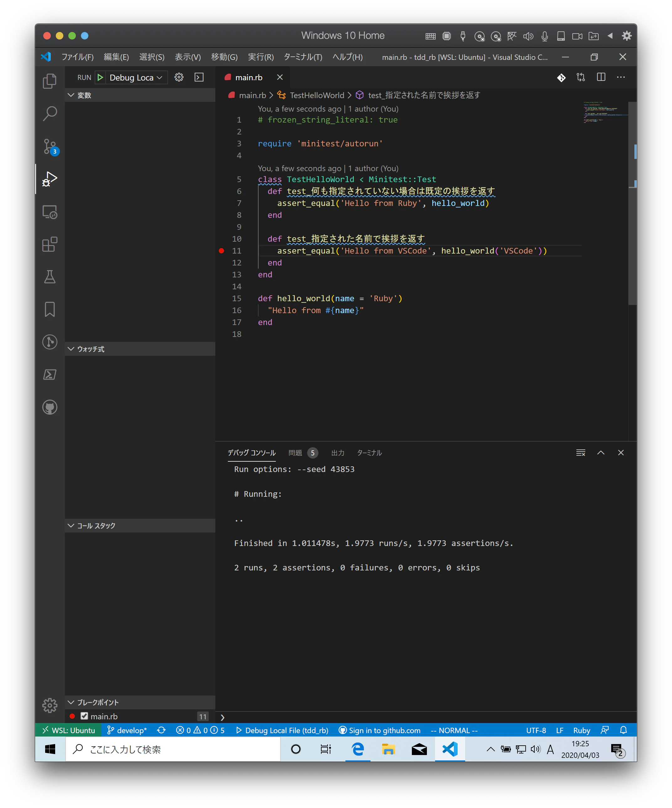Click the test_指定された名前で挨拶を返す breadcrumb
This screenshot has height=808, width=672.
tap(424, 95)
